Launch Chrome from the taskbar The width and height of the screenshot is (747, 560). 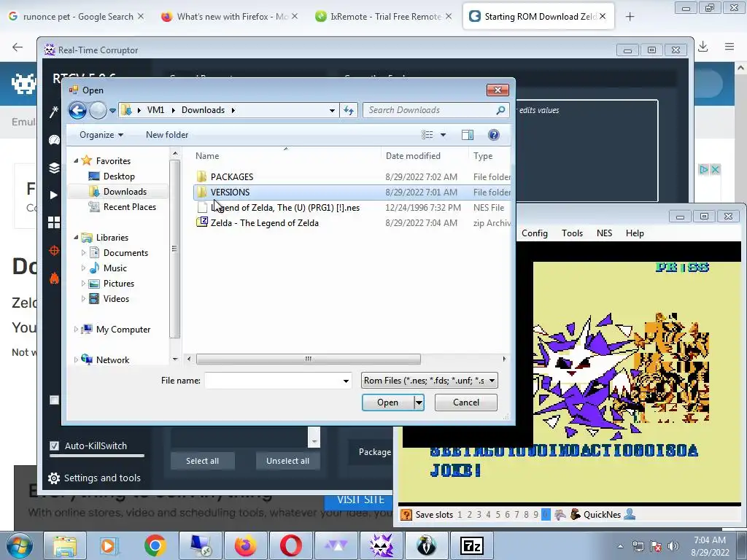[x=155, y=545]
